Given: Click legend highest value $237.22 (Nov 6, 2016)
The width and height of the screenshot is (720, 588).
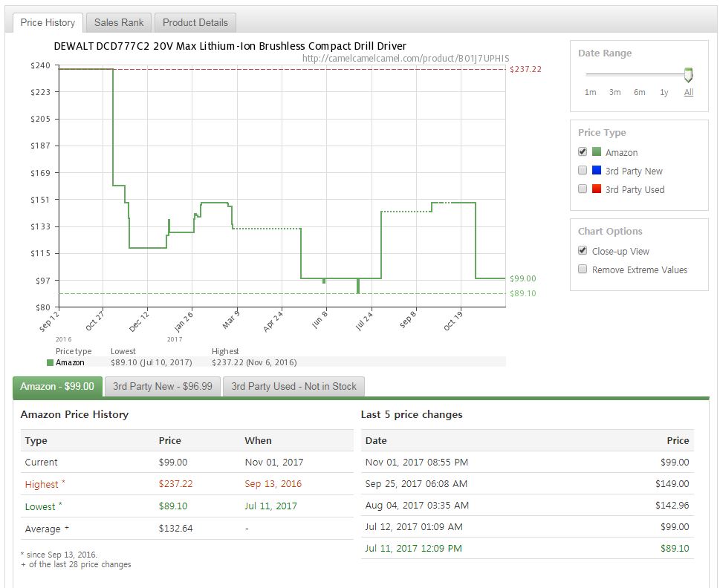Looking at the screenshot, I should click(x=254, y=362).
